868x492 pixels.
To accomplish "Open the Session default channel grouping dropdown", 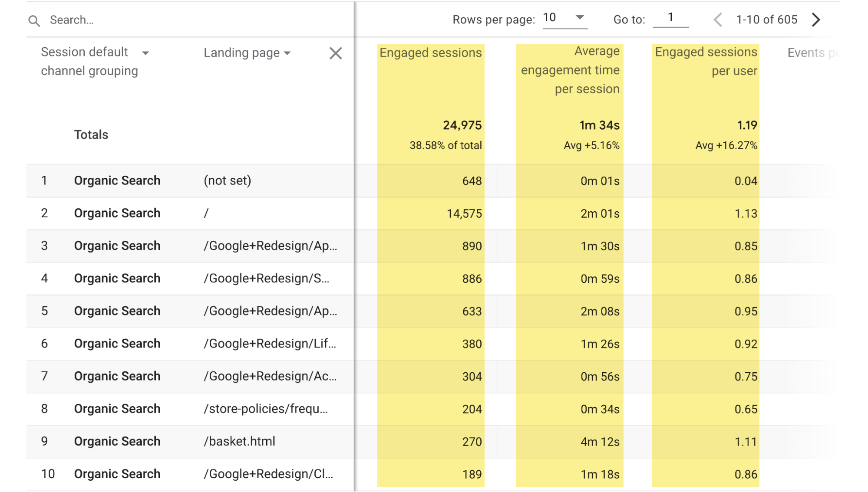I will click(146, 52).
